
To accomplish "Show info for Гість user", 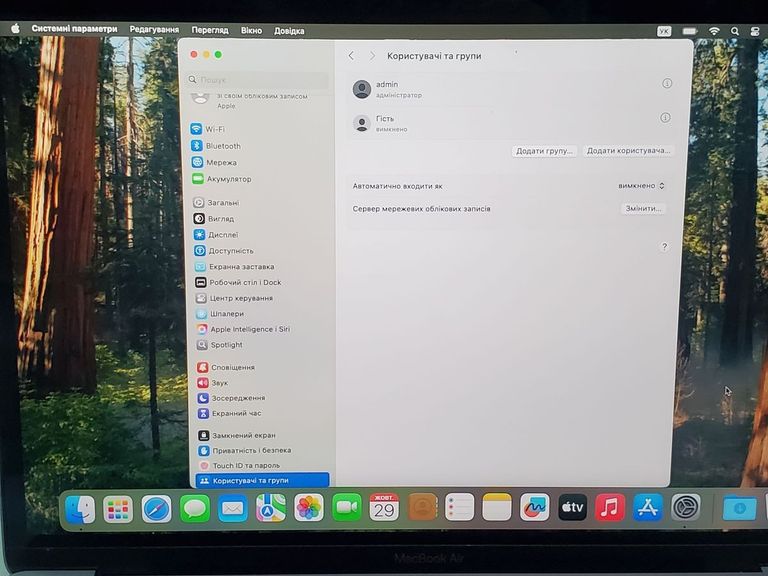I will click(x=665, y=118).
